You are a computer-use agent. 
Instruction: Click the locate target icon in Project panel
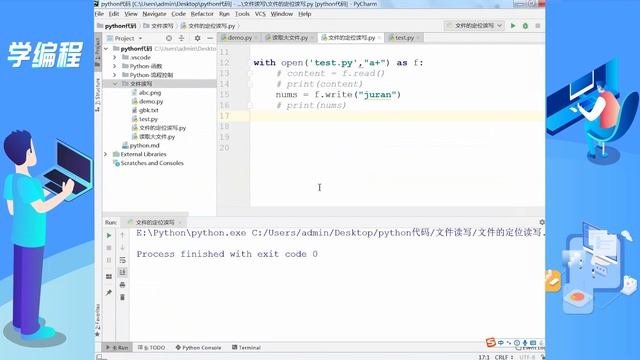click(169, 38)
